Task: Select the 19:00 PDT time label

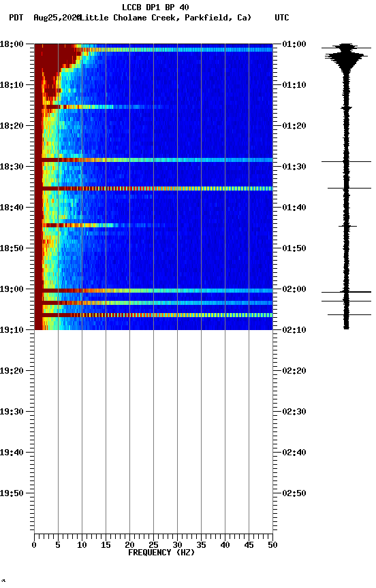Action: (12, 289)
